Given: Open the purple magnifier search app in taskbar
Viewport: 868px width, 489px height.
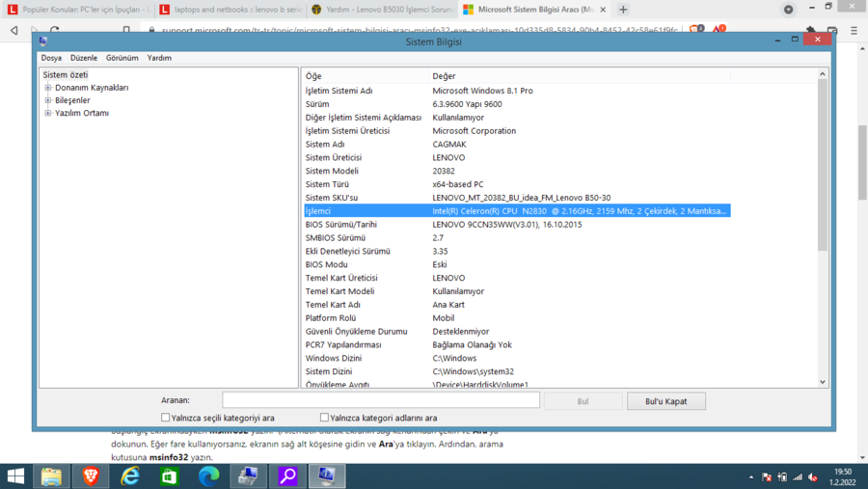Looking at the screenshot, I should click(287, 476).
